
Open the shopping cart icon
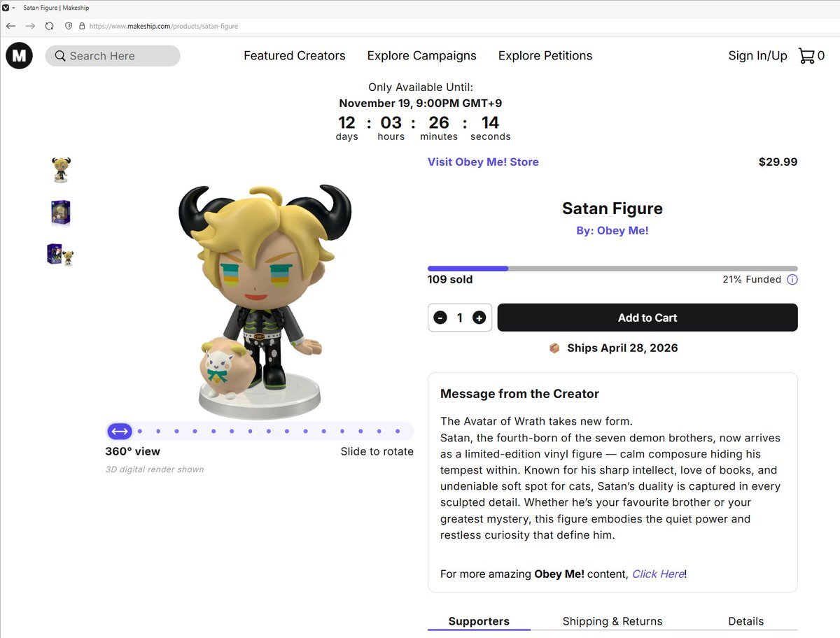point(806,56)
